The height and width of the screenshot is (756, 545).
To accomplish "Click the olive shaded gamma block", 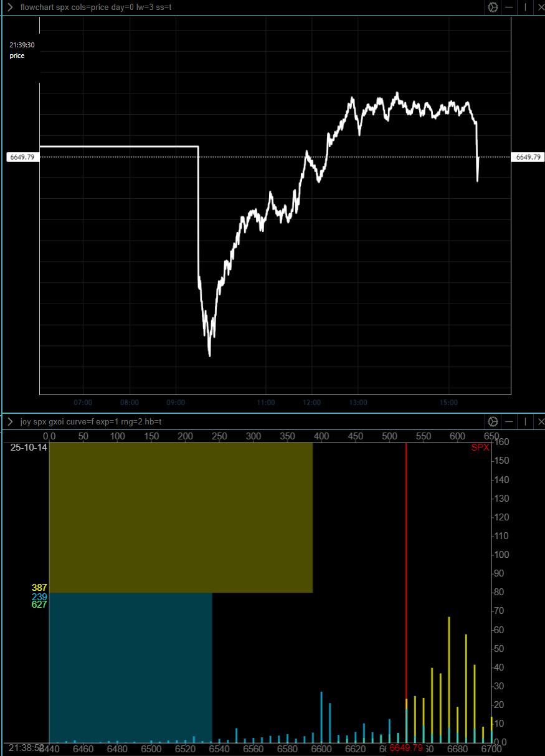I will click(x=181, y=517).
